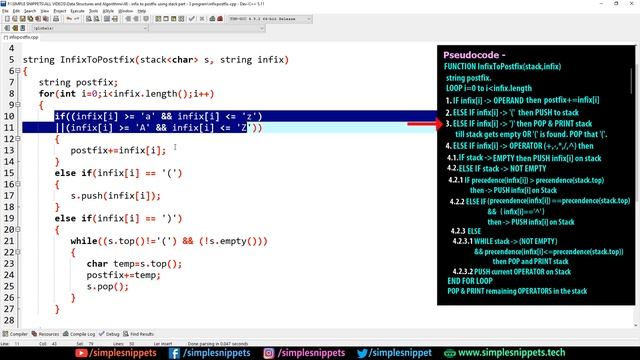Open the empty function dropdown beside (globals)
Screen dimensions: 640x360
click(x=207, y=28)
